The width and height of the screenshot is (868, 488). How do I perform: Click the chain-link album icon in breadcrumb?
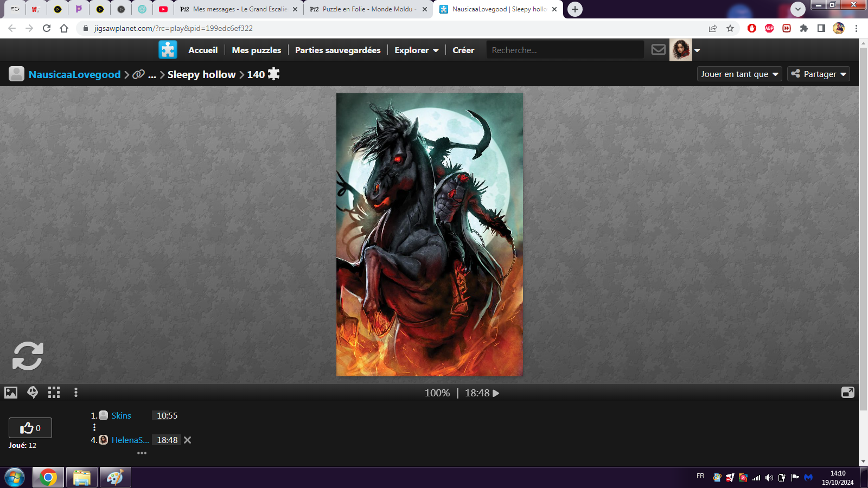[139, 74]
